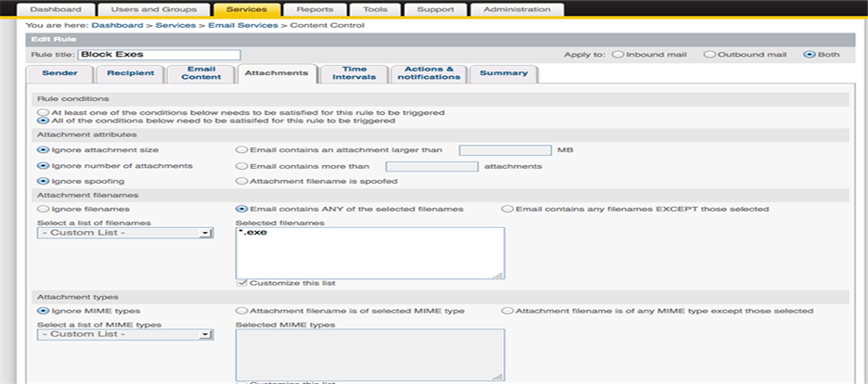This screenshot has height=384, width=868.
Task: Switch to the Administration tab
Action: click(514, 9)
